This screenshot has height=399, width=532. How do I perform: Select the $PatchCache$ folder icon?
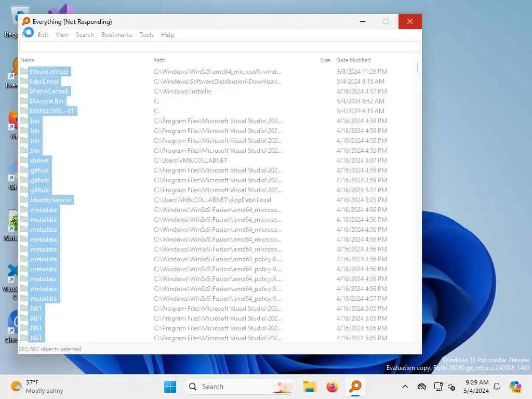(24, 91)
